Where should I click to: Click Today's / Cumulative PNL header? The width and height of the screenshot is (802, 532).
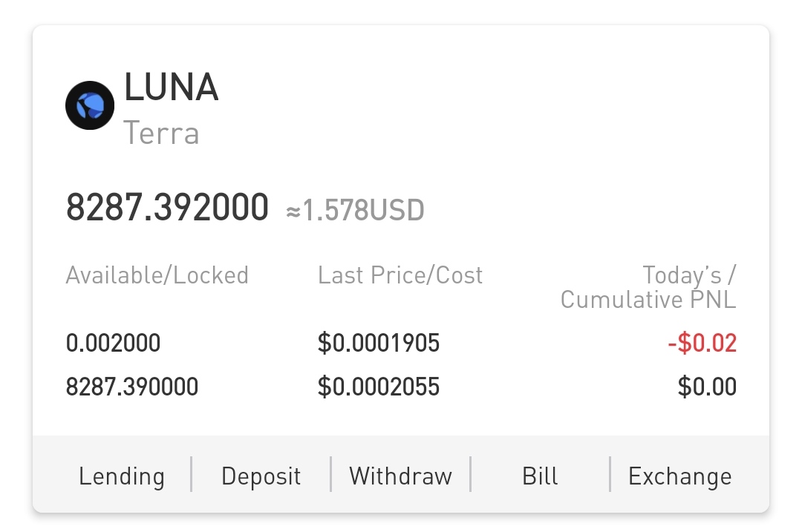click(648, 287)
